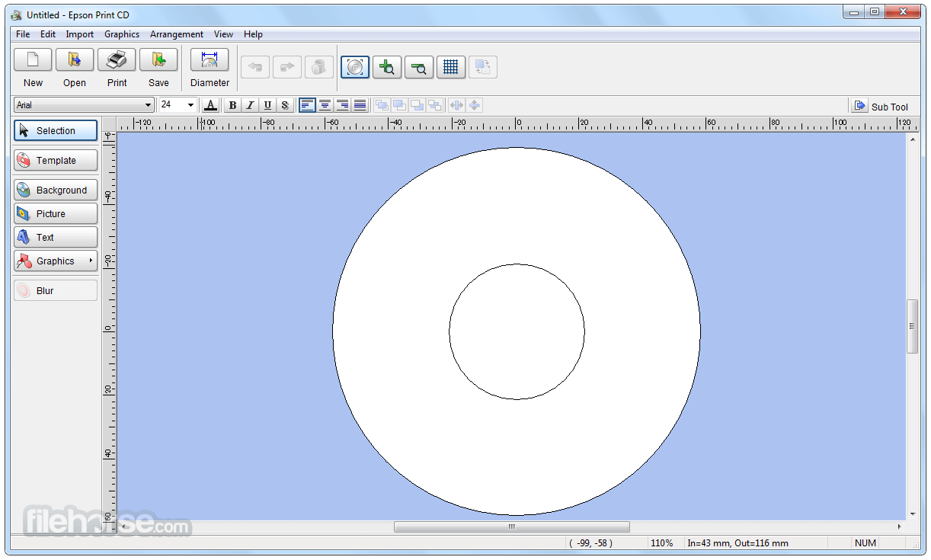
Task: Click the Background button
Action: (56, 190)
